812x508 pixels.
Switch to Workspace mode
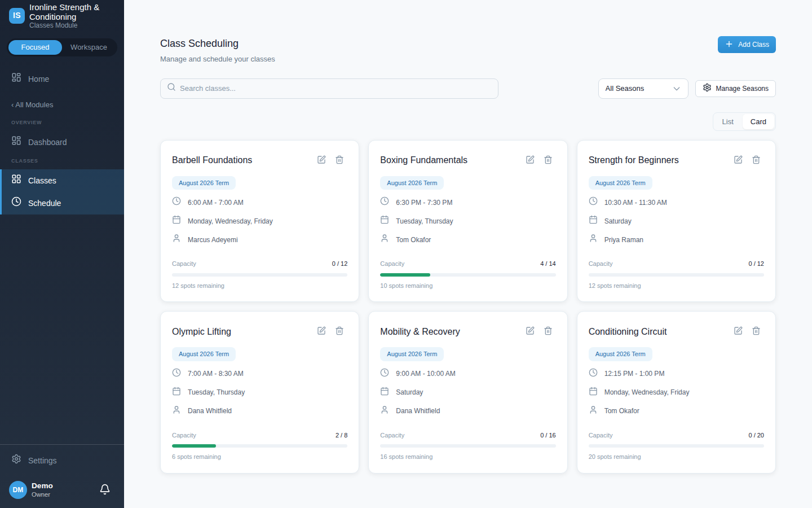pyautogui.click(x=89, y=47)
